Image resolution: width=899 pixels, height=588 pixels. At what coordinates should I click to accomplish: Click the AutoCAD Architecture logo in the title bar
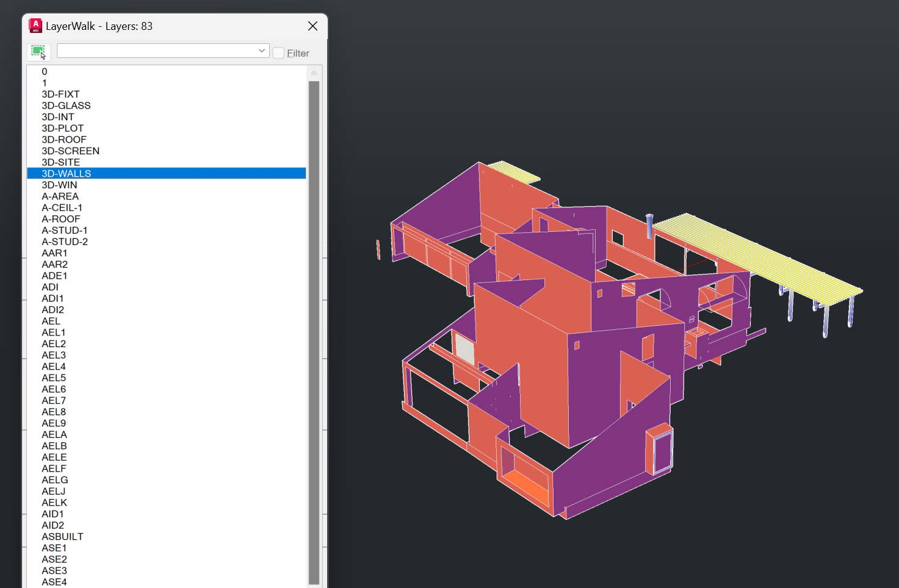tap(35, 25)
